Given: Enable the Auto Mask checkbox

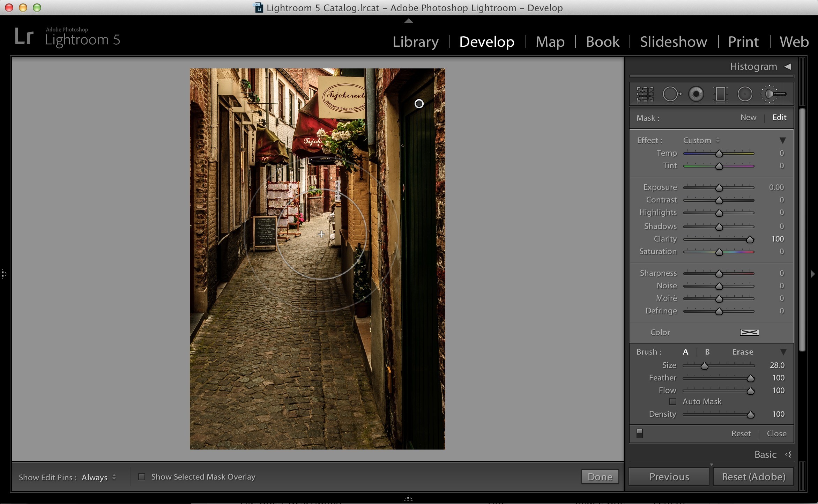Looking at the screenshot, I should pos(673,401).
